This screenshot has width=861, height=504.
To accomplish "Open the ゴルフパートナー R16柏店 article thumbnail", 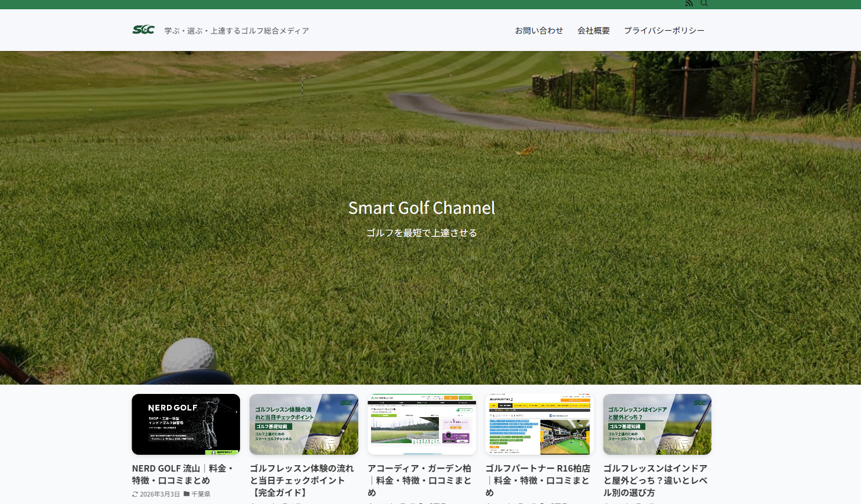I will tap(539, 424).
